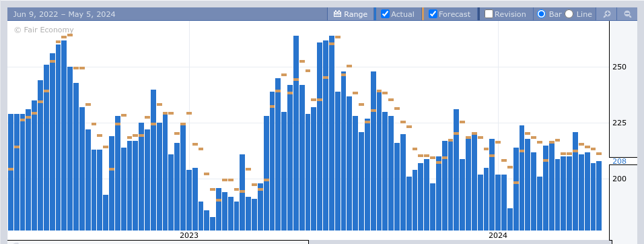The image size is (644, 244).
Task: Select the Bar chart radio button
Action: 541,14
